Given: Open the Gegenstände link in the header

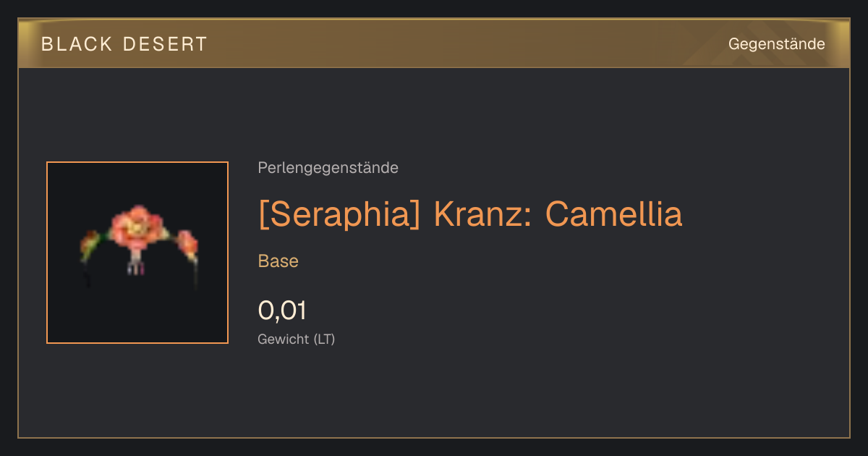Looking at the screenshot, I should click(776, 44).
